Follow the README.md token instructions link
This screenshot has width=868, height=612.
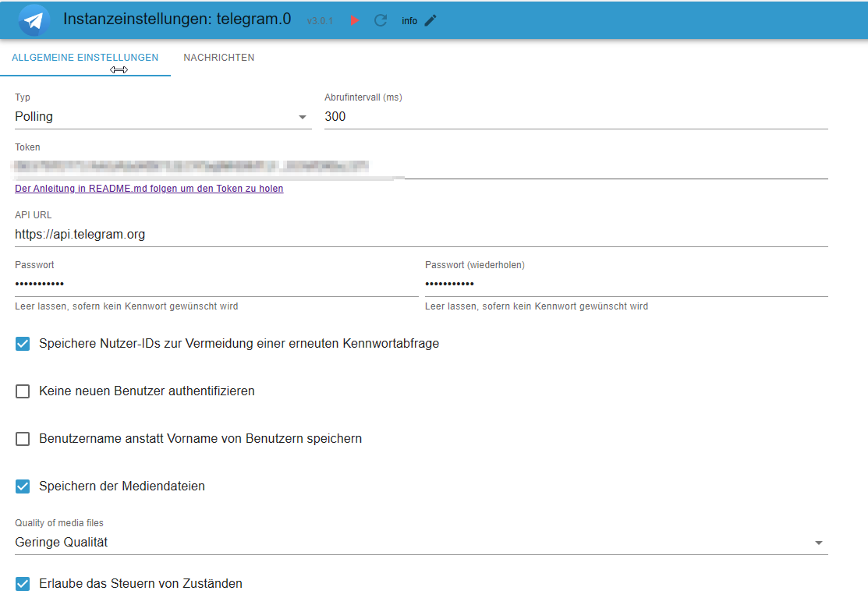149,189
